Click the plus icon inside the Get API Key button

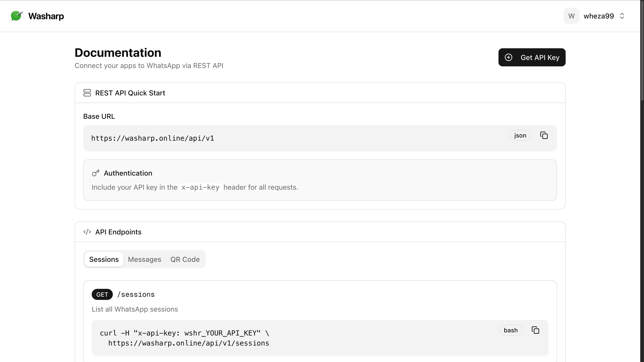(509, 57)
